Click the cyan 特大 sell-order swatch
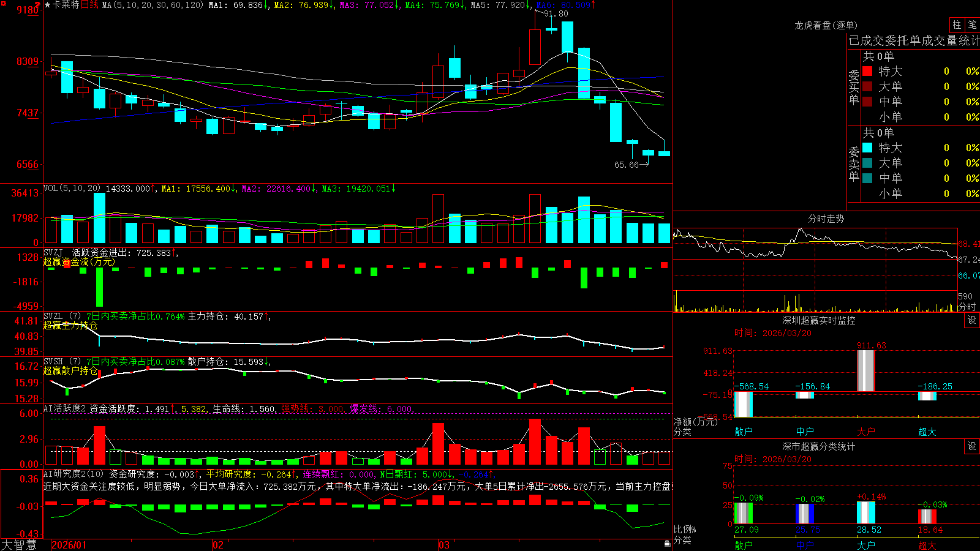 click(x=867, y=148)
